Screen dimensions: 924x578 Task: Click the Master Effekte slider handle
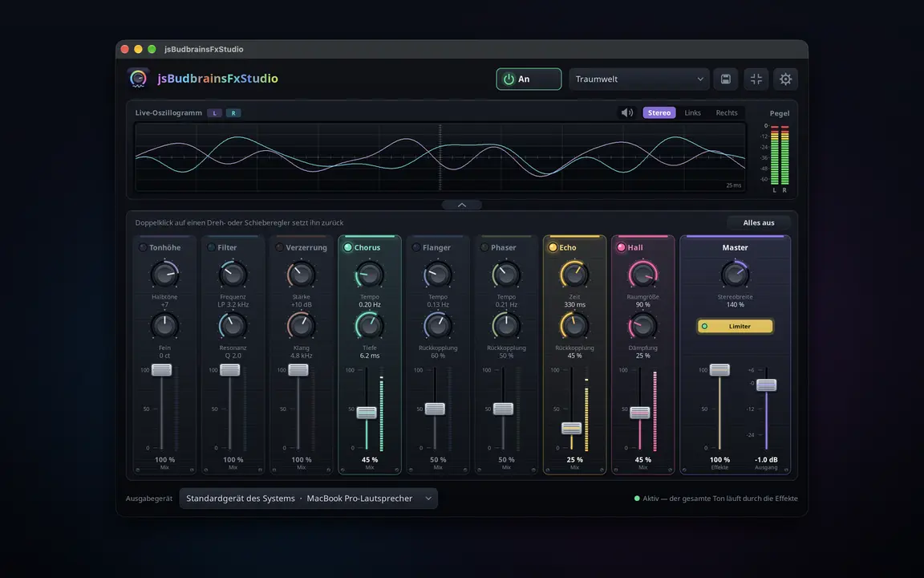click(719, 370)
